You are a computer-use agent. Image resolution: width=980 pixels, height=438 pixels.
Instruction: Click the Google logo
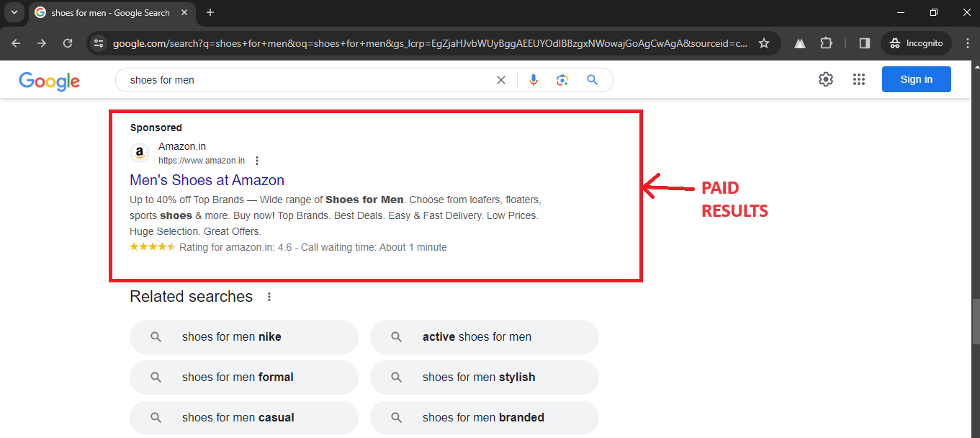[49, 81]
